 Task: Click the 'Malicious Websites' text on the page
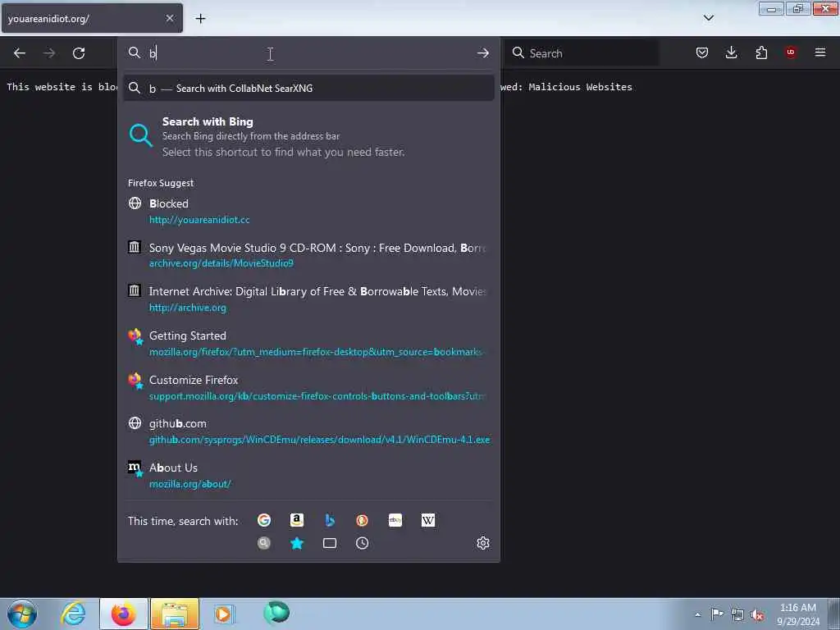(x=580, y=87)
